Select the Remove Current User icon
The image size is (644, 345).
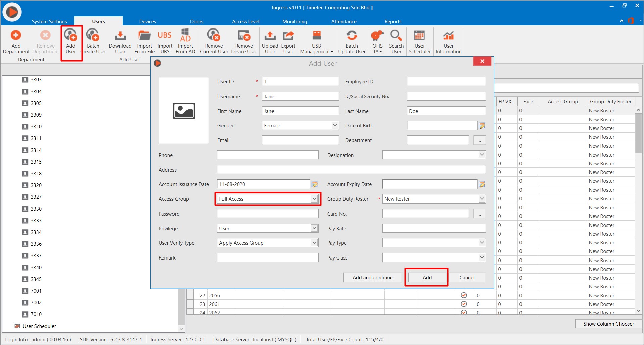point(214,35)
